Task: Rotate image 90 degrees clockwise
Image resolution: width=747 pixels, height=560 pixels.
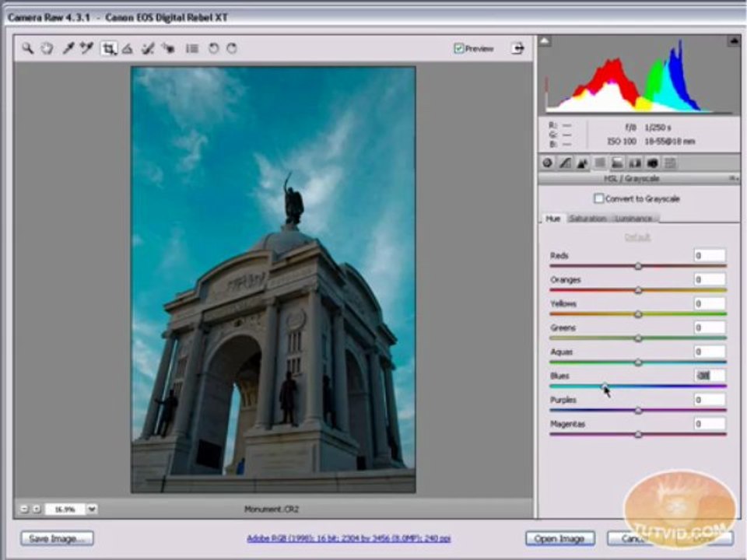Action: pyautogui.click(x=232, y=48)
